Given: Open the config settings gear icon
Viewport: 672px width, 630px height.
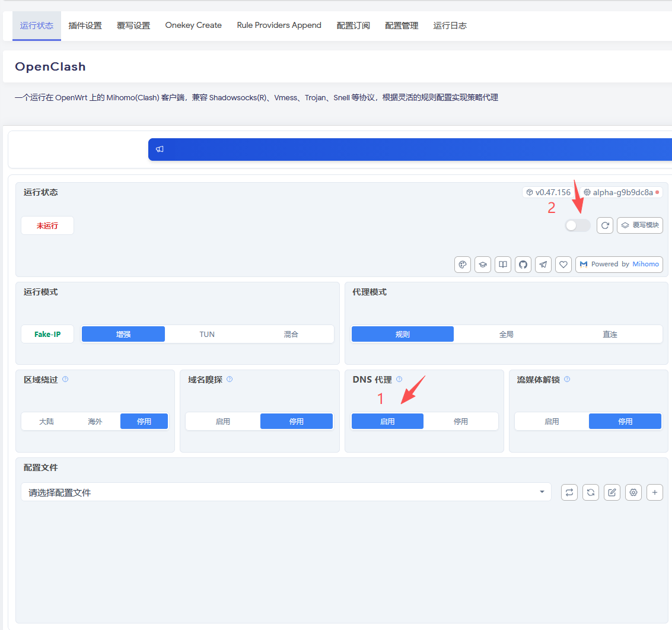Looking at the screenshot, I should click(x=633, y=492).
